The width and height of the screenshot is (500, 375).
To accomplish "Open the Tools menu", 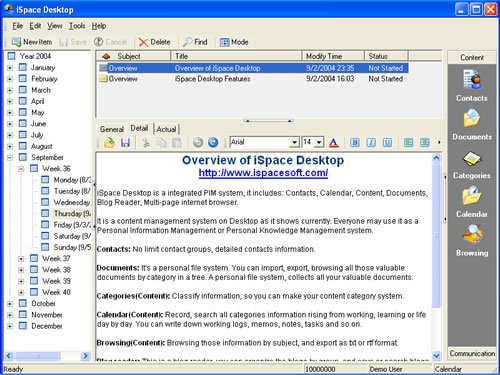I will (x=77, y=26).
